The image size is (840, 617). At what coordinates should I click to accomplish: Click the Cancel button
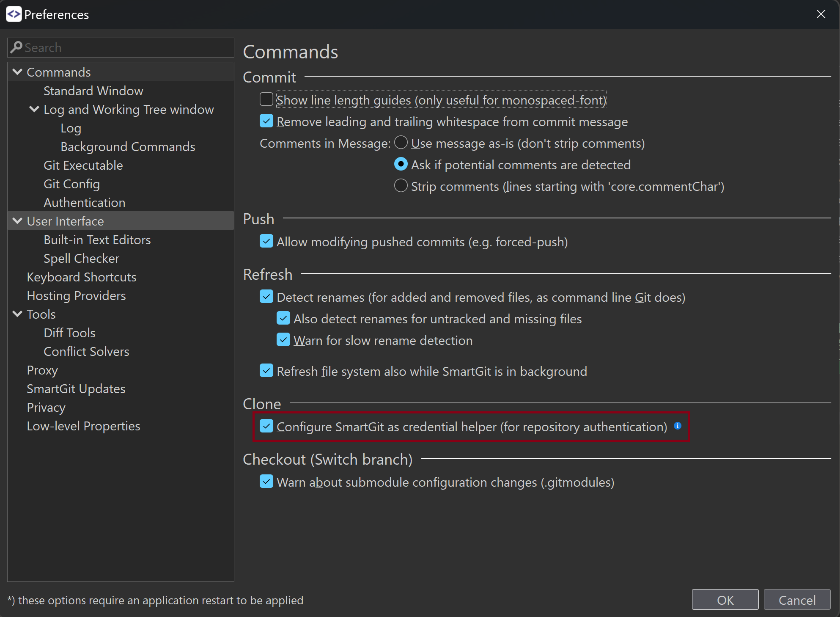[797, 600]
